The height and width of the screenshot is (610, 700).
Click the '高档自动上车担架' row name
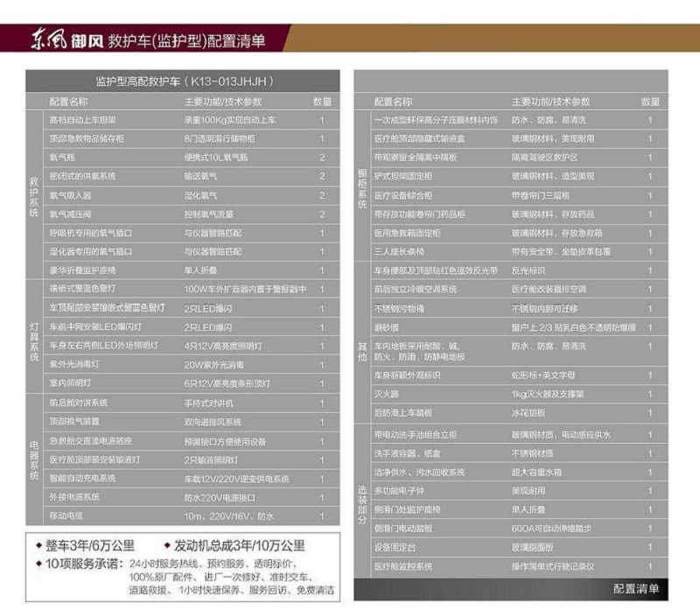[82, 120]
